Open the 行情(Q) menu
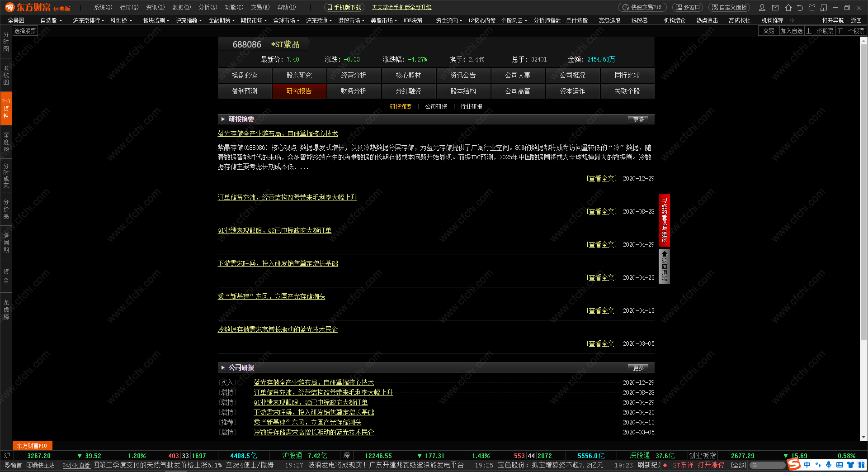868x472 pixels. pos(129,7)
